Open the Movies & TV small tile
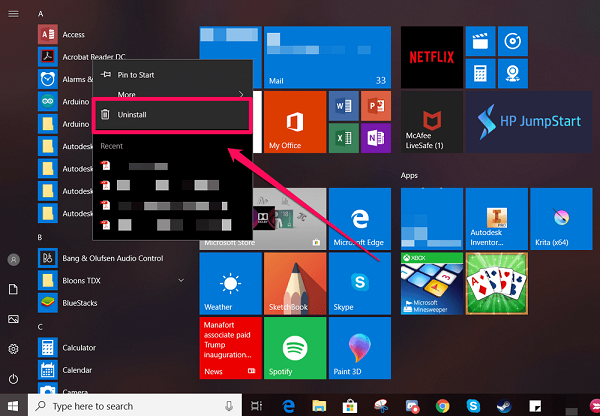 coord(479,41)
